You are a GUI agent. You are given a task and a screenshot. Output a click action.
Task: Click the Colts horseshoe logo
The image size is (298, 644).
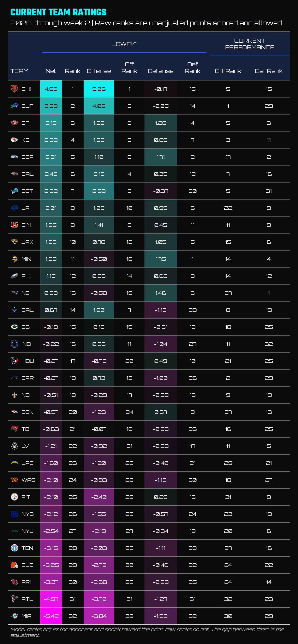click(14, 344)
